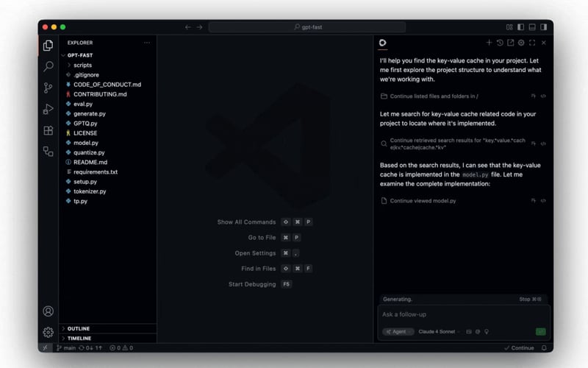Viewport: 588px width, 368px height.
Task: Collapse the GPT-FAST project folder
Action: point(108,55)
